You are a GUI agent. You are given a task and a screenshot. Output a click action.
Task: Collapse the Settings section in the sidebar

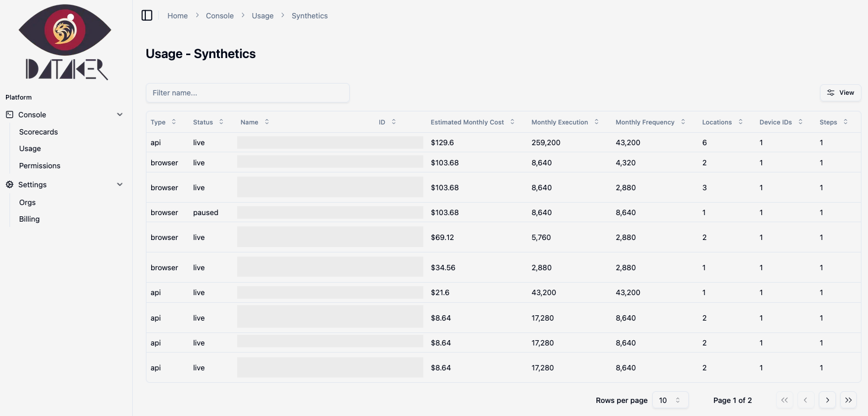120,184
